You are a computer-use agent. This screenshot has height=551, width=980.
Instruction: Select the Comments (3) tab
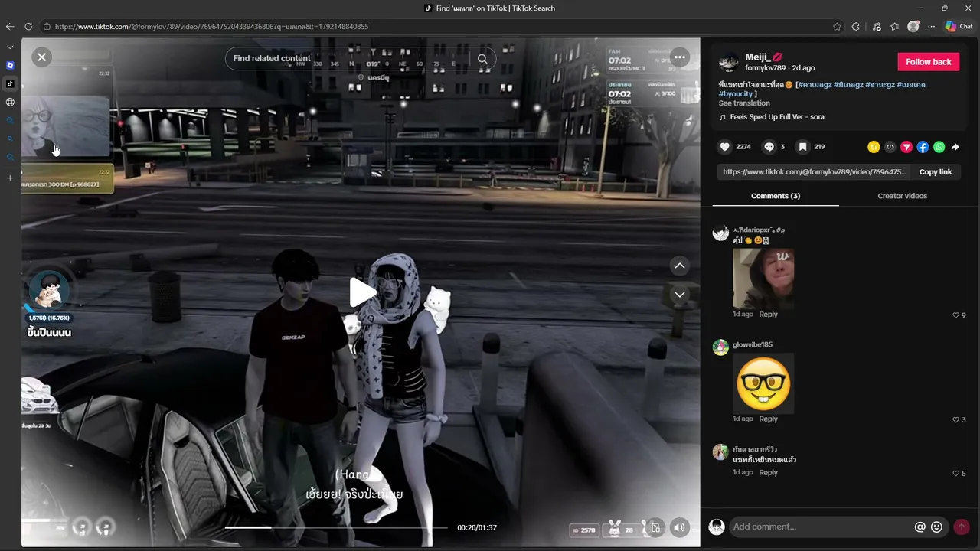coord(776,196)
